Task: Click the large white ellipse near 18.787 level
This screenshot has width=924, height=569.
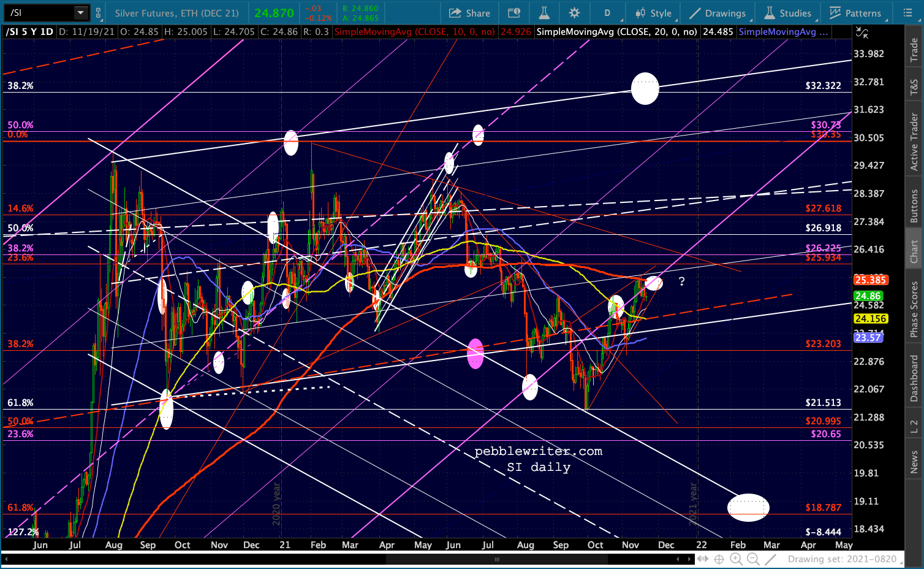Action: [x=748, y=508]
